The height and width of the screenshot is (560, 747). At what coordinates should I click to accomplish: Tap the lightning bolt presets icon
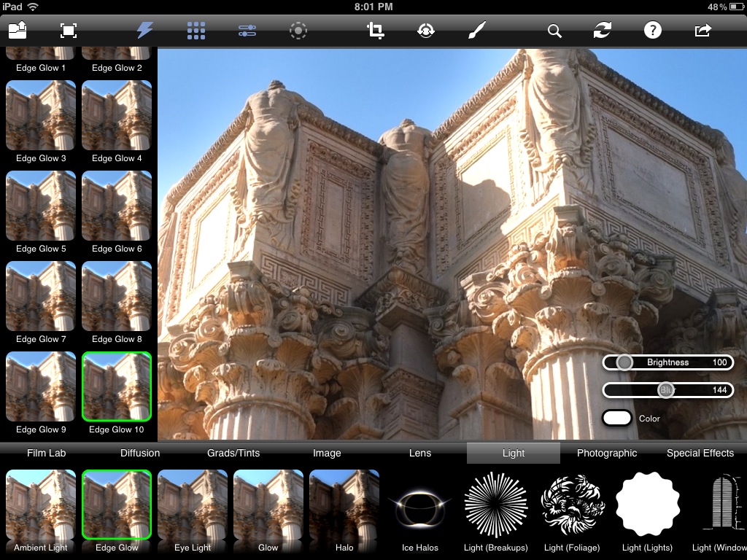tap(145, 30)
